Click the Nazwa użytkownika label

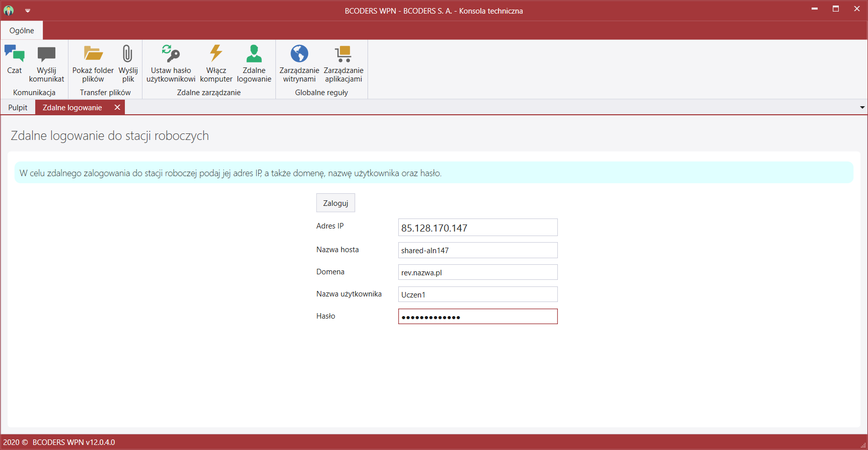coord(349,294)
